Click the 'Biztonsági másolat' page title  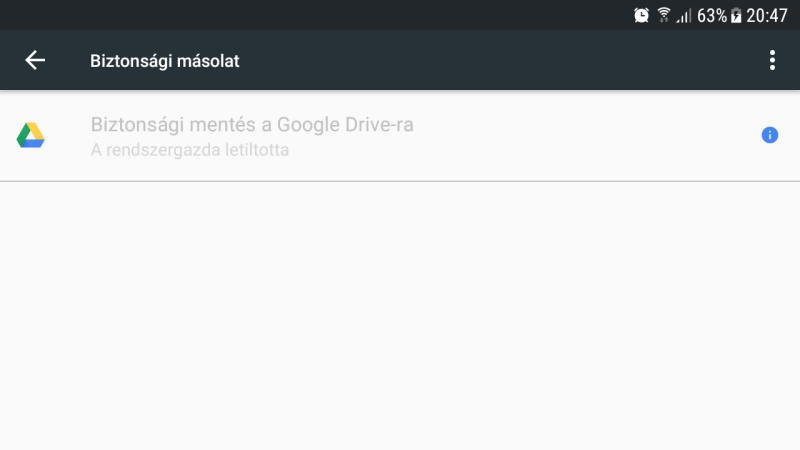pyautogui.click(x=165, y=61)
